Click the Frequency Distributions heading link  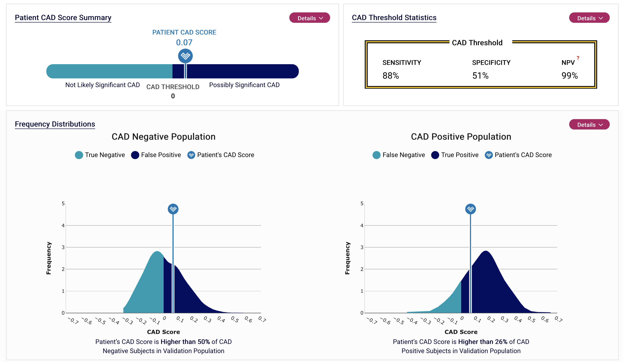(x=55, y=124)
